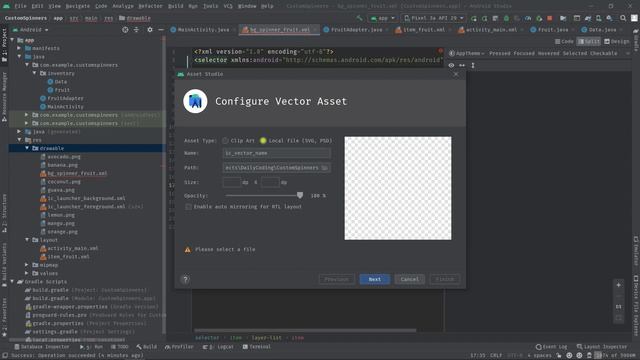Click the Finish button in Asset Studio
The image size is (640, 360).
(444, 280)
